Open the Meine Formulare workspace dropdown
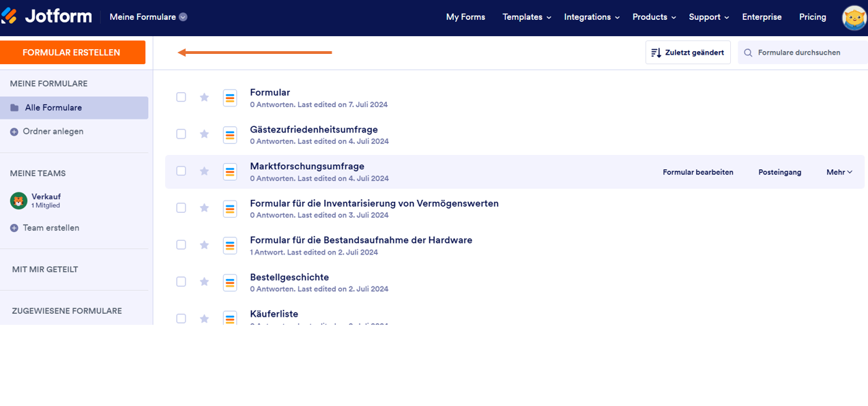 pos(148,16)
